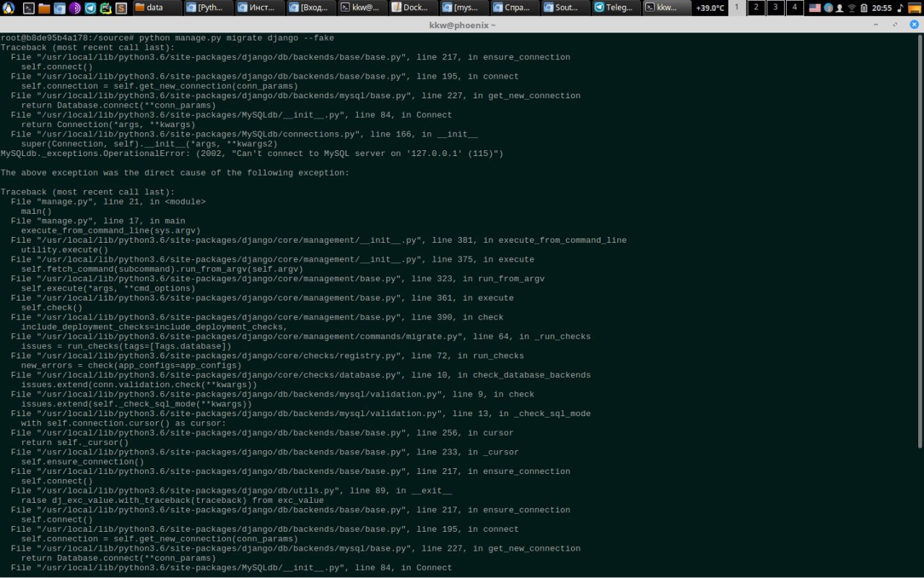Click the migrate.py line 64 traceback entry
The width and height of the screenshot is (924, 578).
(300, 337)
